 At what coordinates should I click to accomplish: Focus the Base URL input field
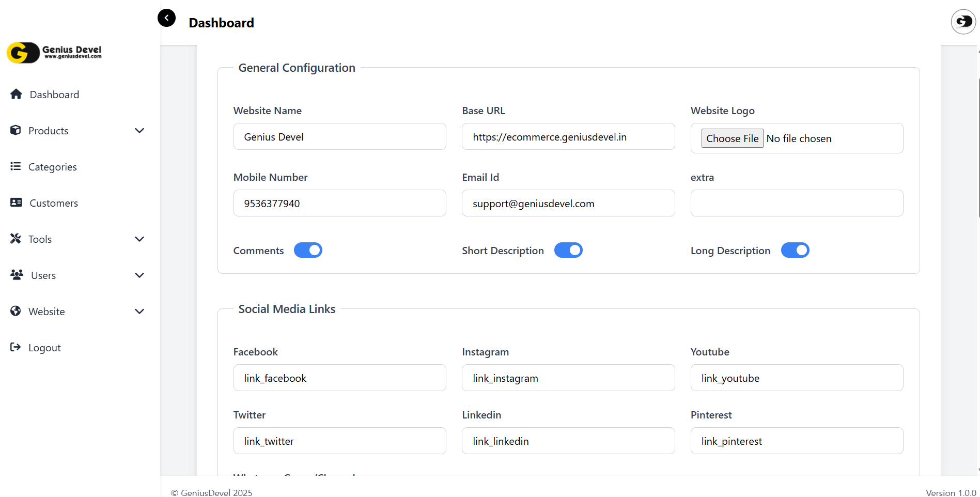click(568, 137)
